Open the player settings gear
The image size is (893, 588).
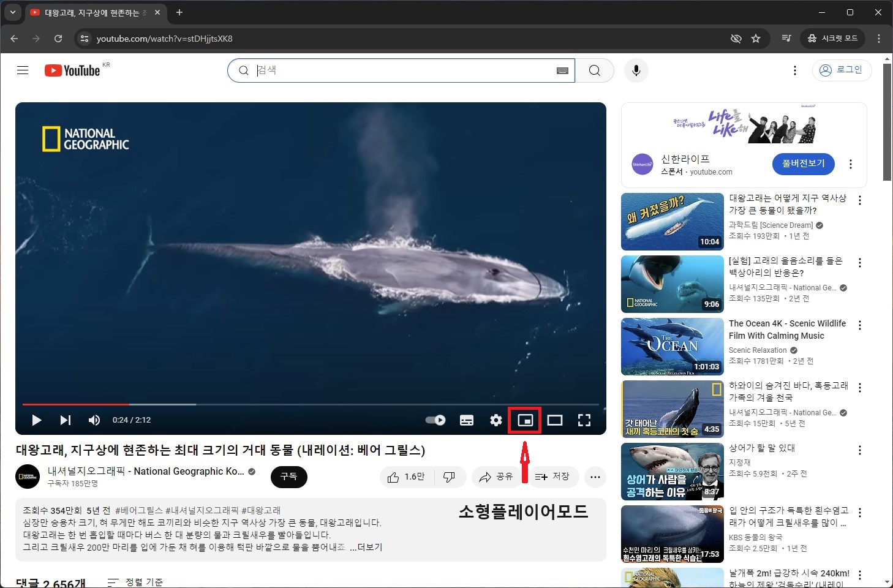(x=496, y=420)
